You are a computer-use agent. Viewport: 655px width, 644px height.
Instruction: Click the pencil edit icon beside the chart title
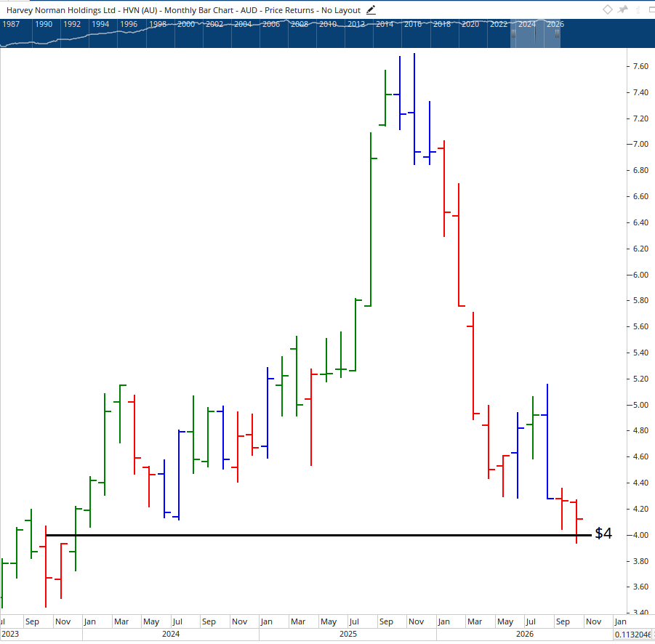[371, 10]
